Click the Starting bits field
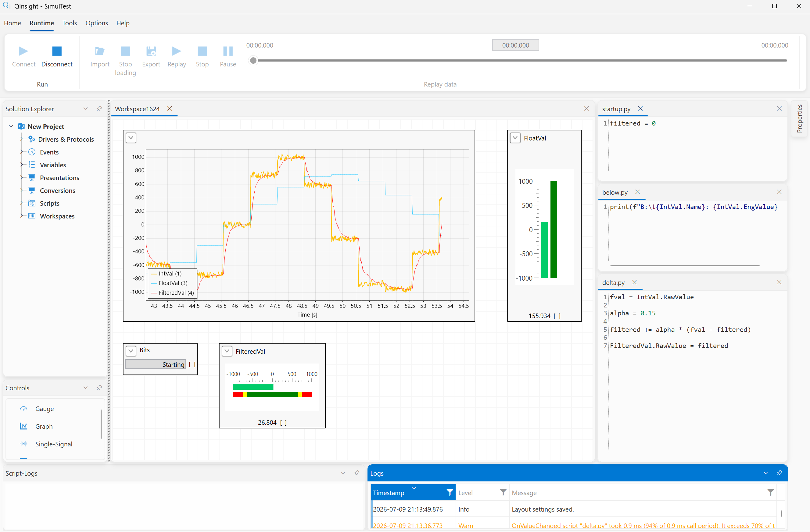The width and height of the screenshot is (810, 532). (x=156, y=364)
